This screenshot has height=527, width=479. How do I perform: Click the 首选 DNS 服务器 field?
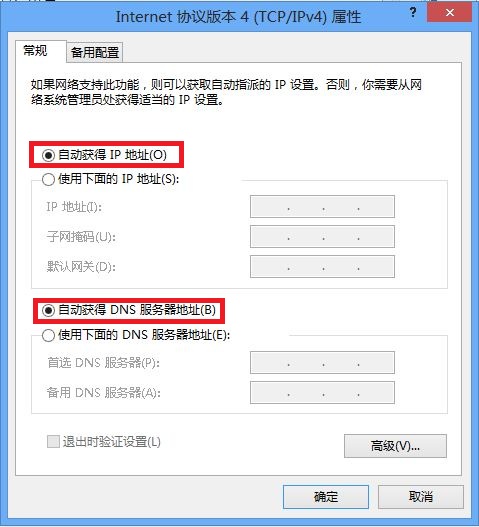322,362
